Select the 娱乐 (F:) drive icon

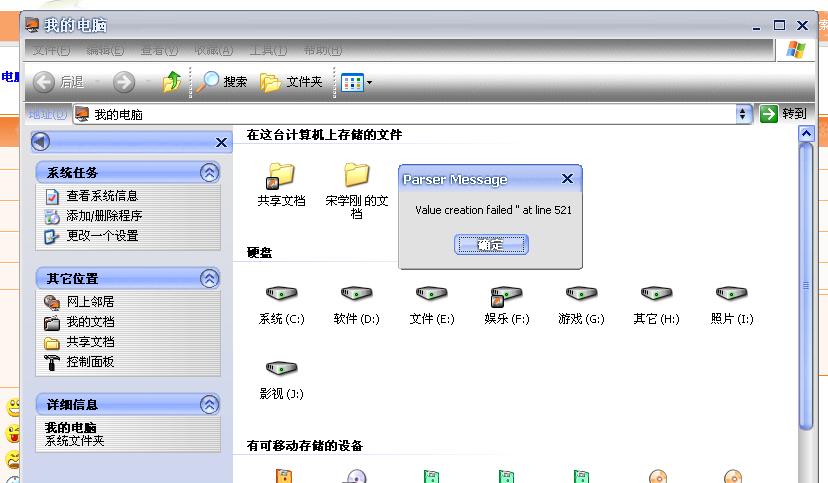coord(506,295)
